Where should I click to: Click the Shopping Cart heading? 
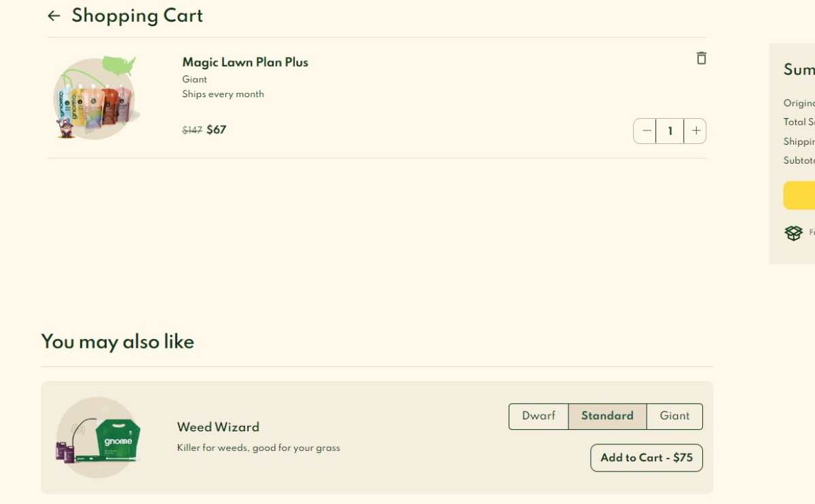(x=137, y=16)
